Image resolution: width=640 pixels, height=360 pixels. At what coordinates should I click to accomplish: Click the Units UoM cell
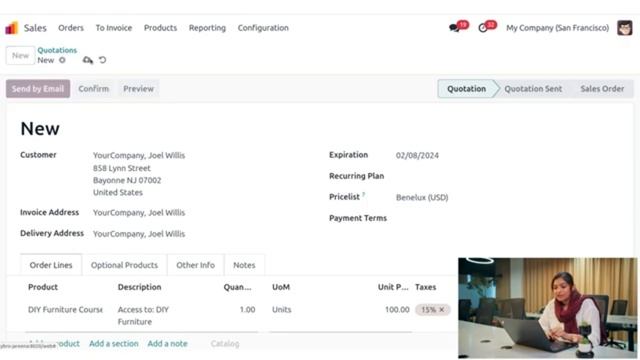pos(282,310)
